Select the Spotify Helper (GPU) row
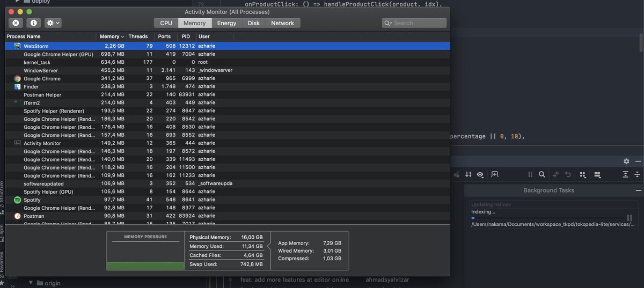The height and width of the screenshot is (288, 644). pos(228,191)
